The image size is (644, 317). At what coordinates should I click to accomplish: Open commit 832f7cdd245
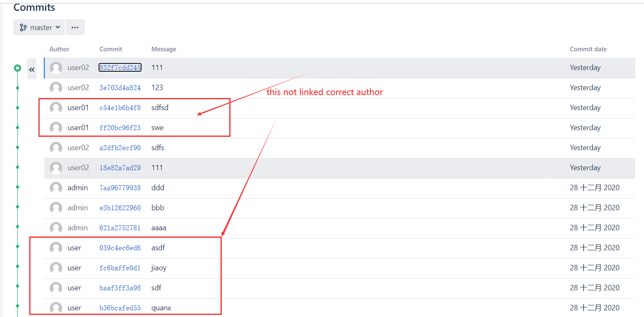tap(120, 68)
